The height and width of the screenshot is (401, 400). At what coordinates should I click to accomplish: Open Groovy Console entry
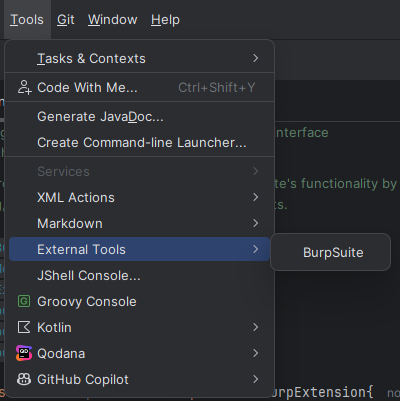[x=139, y=301]
